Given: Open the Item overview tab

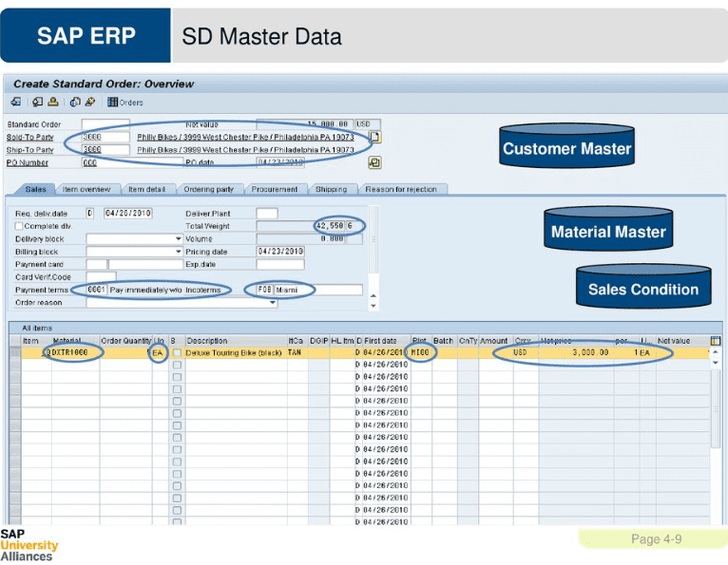Looking at the screenshot, I should point(86,189).
